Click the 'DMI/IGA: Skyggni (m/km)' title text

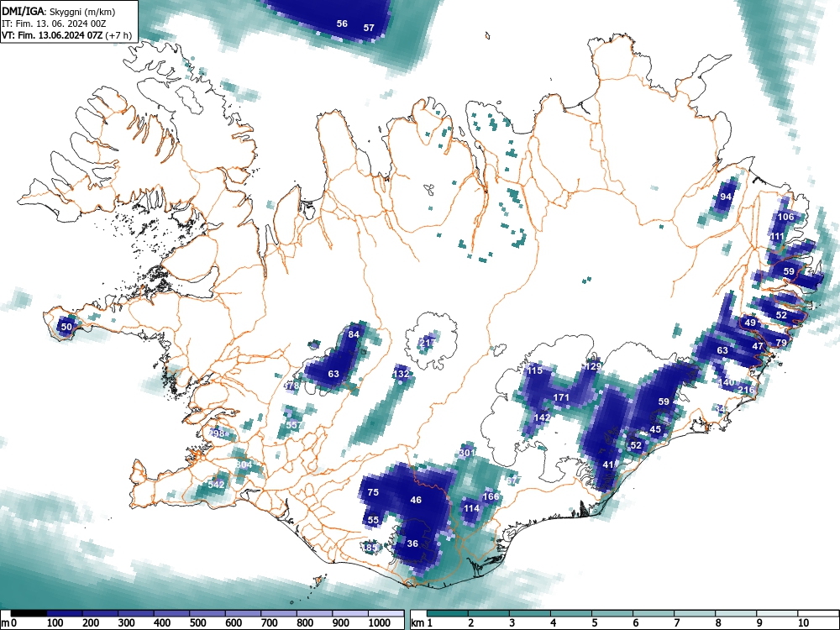pos(59,11)
